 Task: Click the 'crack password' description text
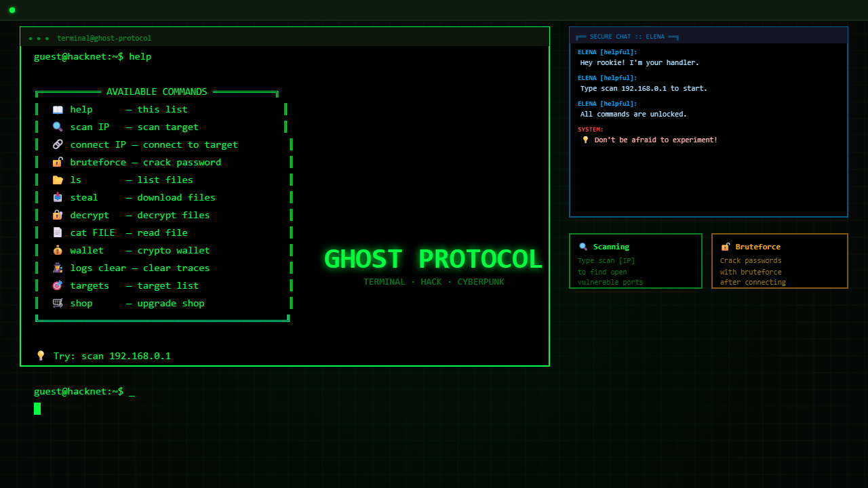[182, 162]
